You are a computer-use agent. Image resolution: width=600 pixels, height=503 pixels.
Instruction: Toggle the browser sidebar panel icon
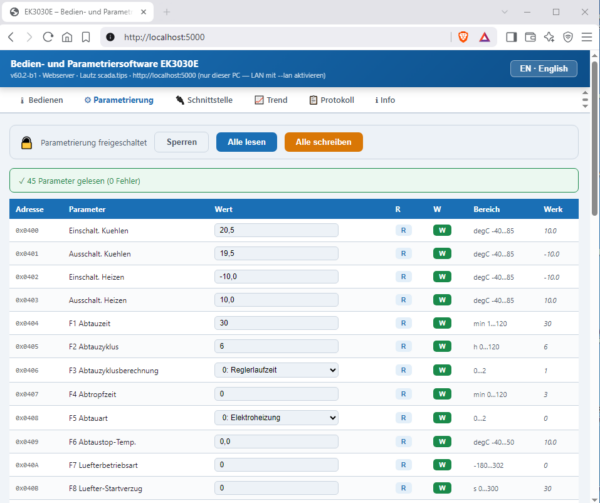[511, 37]
